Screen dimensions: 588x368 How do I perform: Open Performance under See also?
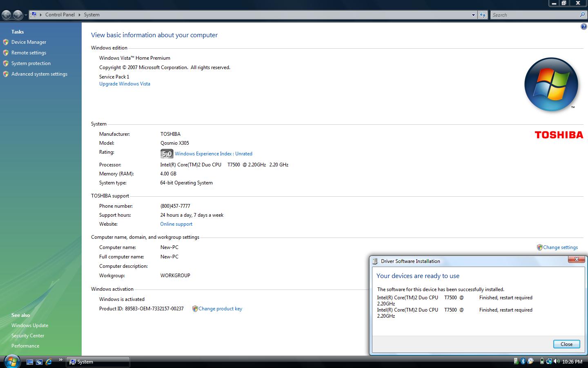pyautogui.click(x=25, y=346)
